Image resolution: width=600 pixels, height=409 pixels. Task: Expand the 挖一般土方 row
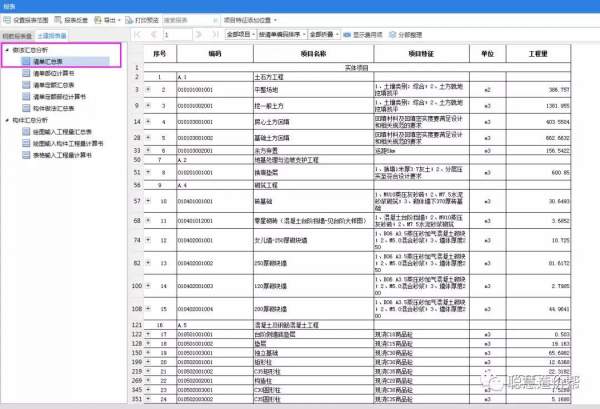(148, 106)
